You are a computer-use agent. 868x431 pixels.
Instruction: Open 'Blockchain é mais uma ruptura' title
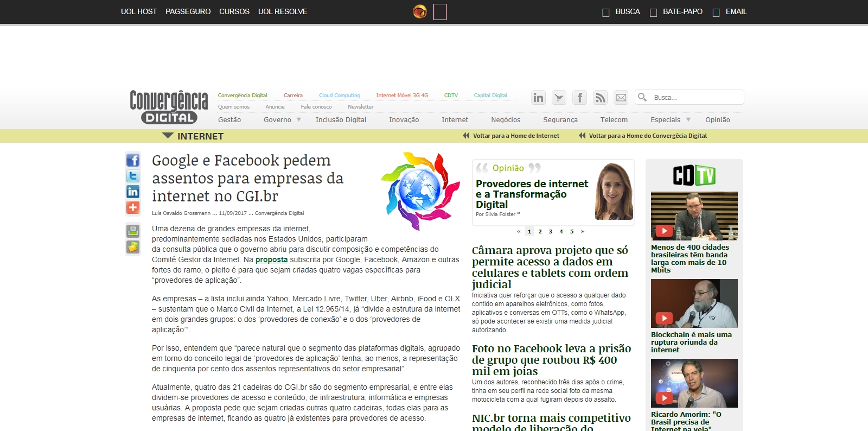tap(691, 342)
